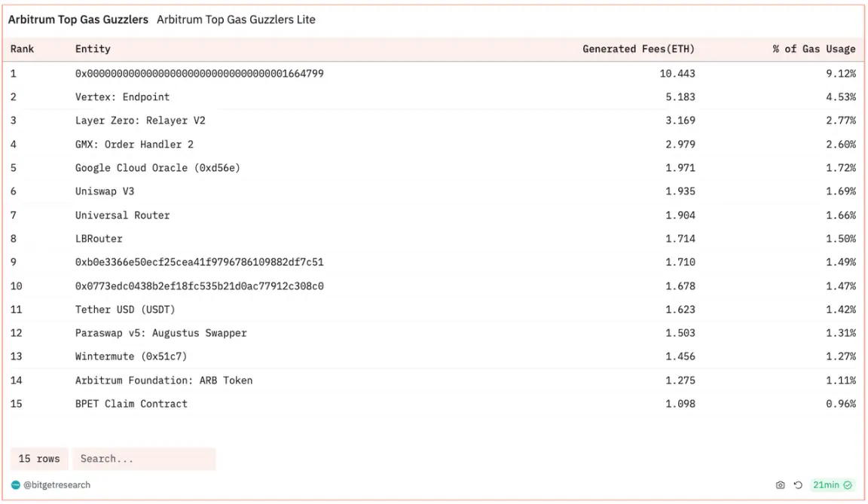Click the 5.183 generated fees value
This screenshot has width=868, height=504.
tap(680, 97)
